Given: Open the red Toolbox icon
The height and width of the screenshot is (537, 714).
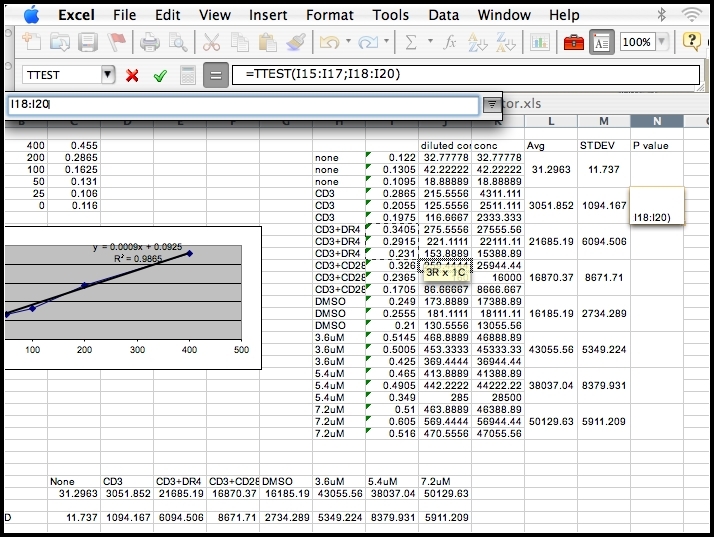Looking at the screenshot, I should (x=573, y=42).
